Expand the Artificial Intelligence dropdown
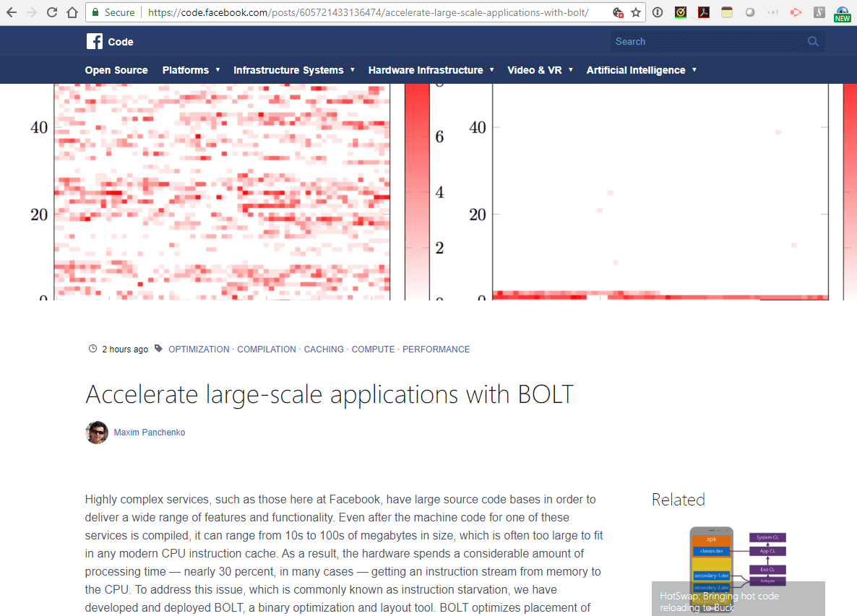 click(640, 70)
